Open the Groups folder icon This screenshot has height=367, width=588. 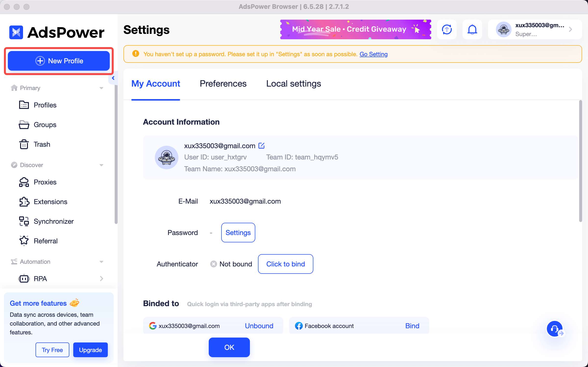24,125
